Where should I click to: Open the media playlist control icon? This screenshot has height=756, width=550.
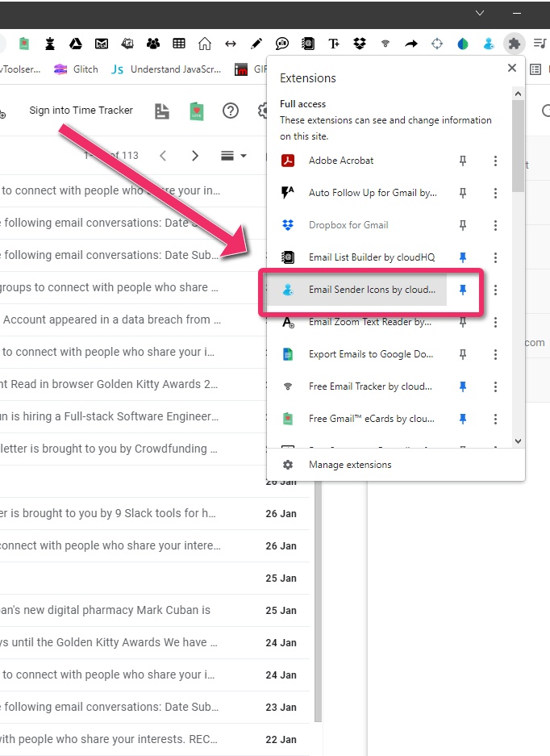[x=540, y=44]
